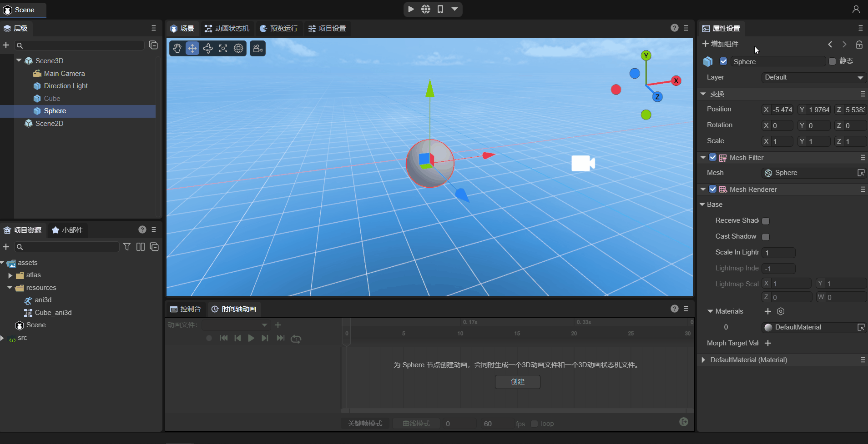Select the hand pan tool
This screenshot has height=444, width=868.
coord(177,49)
